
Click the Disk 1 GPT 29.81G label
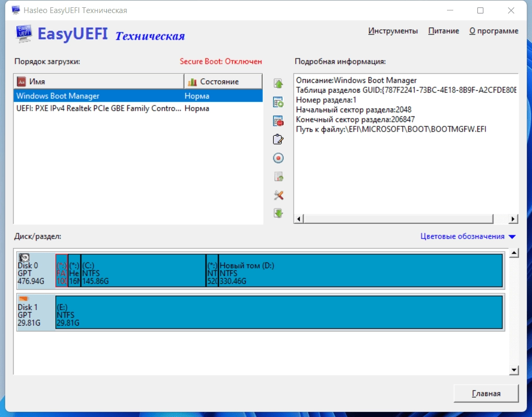[29, 315]
